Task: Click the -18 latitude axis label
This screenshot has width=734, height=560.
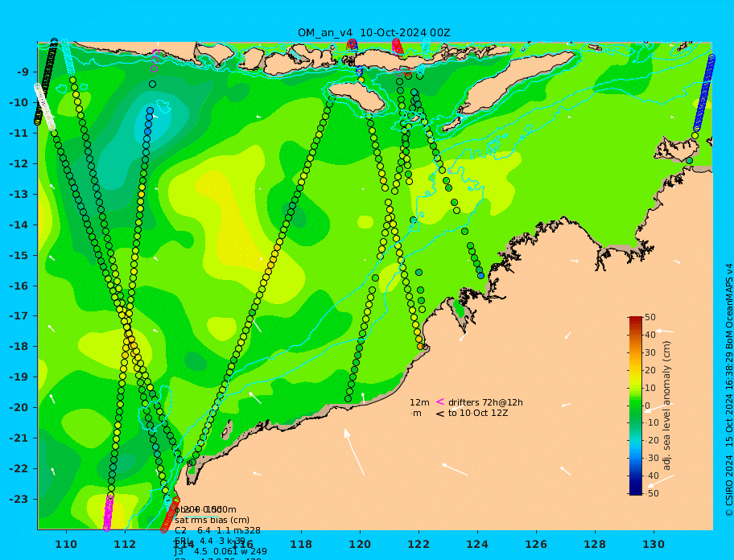Action: [19, 347]
